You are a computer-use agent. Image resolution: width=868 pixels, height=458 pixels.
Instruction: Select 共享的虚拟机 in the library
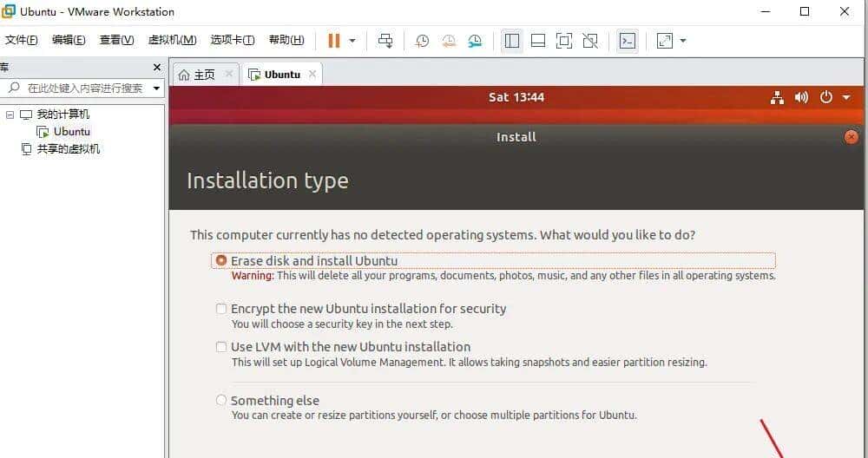68,149
